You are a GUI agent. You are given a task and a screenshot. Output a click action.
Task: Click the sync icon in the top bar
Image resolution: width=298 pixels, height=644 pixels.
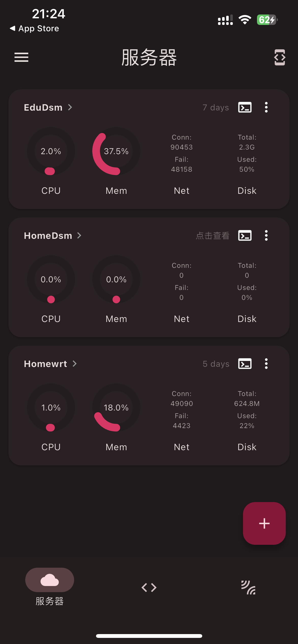tap(279, 57)
